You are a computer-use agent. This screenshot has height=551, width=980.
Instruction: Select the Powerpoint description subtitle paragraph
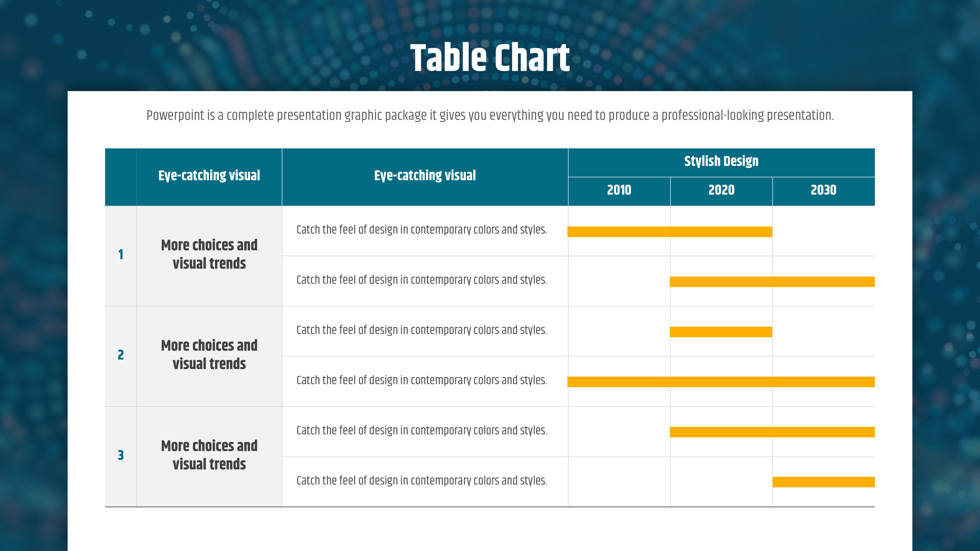490,115
